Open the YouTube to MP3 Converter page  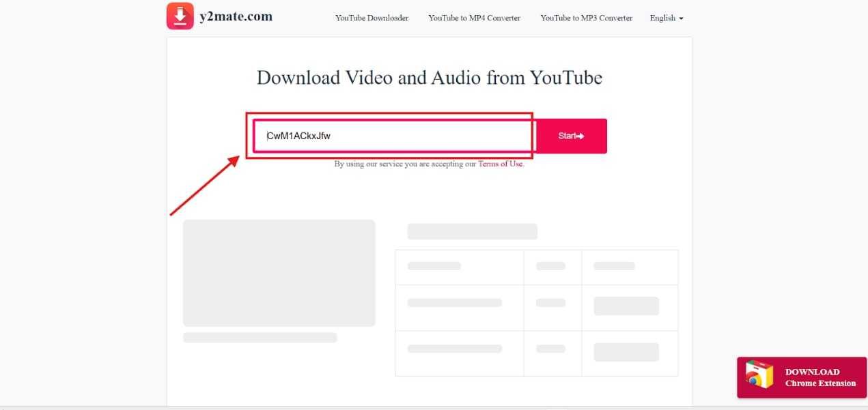pos(586,18)
